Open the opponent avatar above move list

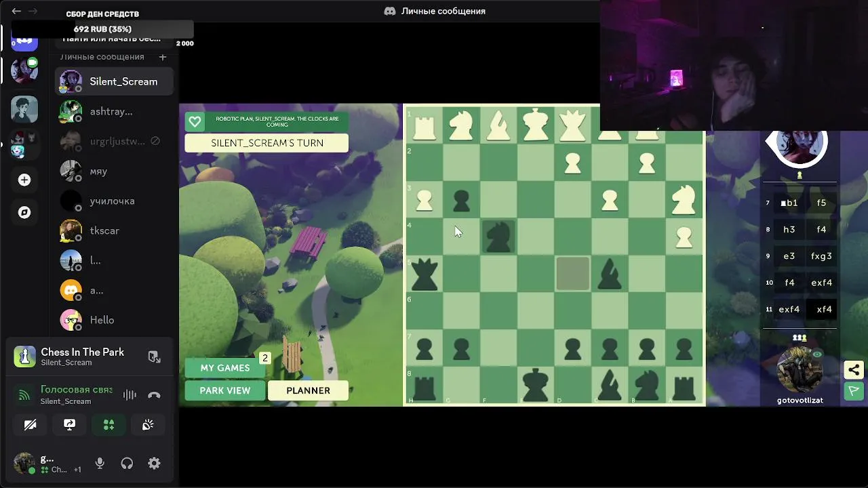(x=800, y=147)
